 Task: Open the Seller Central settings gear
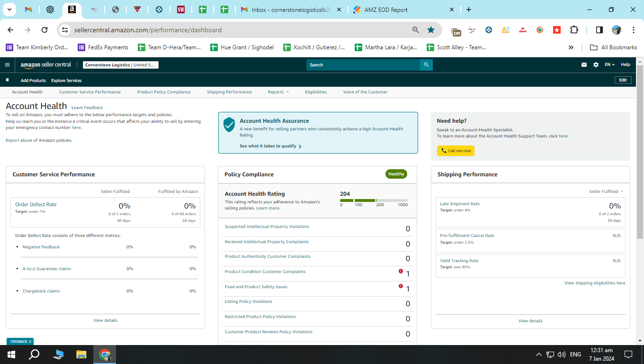[x=596, y=65]
